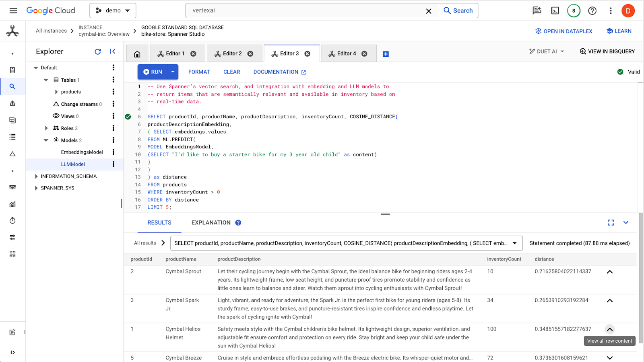Click the help question mark icon
Image resolution: width=644 pixels, height=362 pixels.
pyautogui.click(x=592, y=11)
